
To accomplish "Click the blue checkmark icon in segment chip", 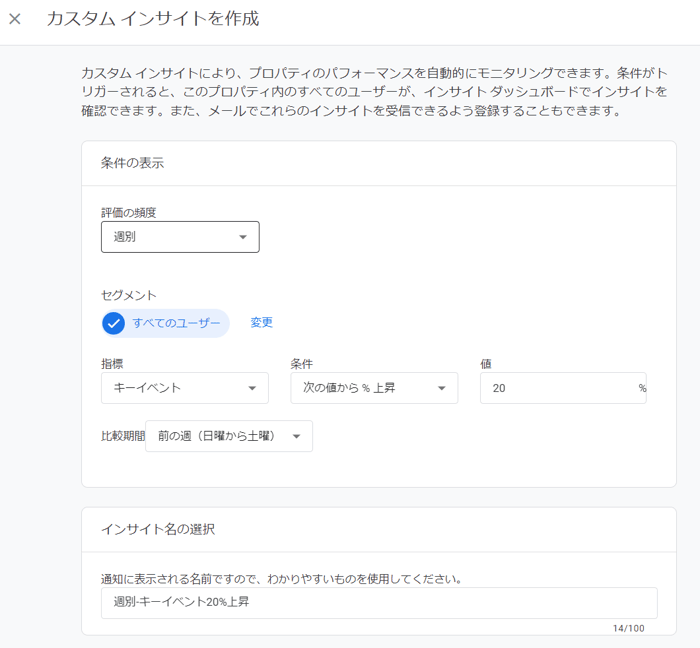I will coord(113,323).
